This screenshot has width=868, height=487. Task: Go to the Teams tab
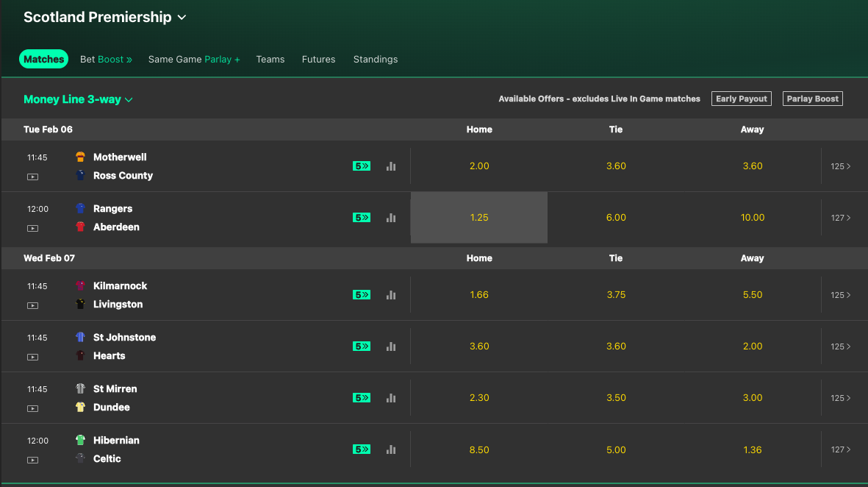(270, 60)
